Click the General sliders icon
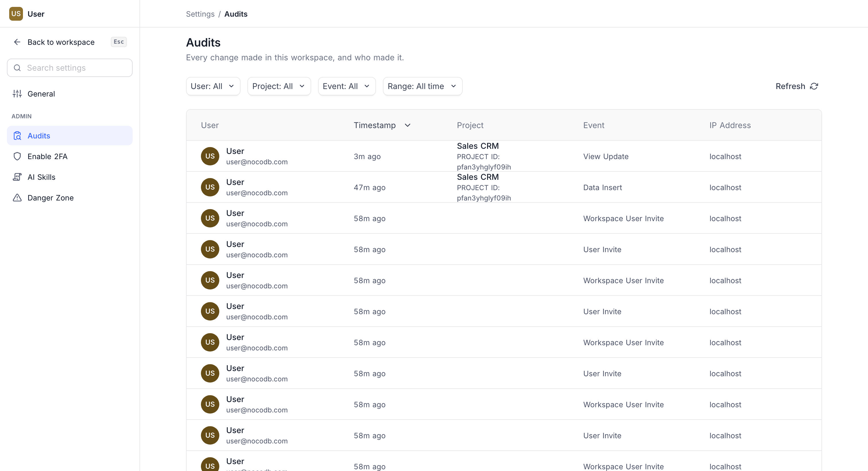Image resolution: width=868 pixels, height=471 pixels. pos(17,94)
